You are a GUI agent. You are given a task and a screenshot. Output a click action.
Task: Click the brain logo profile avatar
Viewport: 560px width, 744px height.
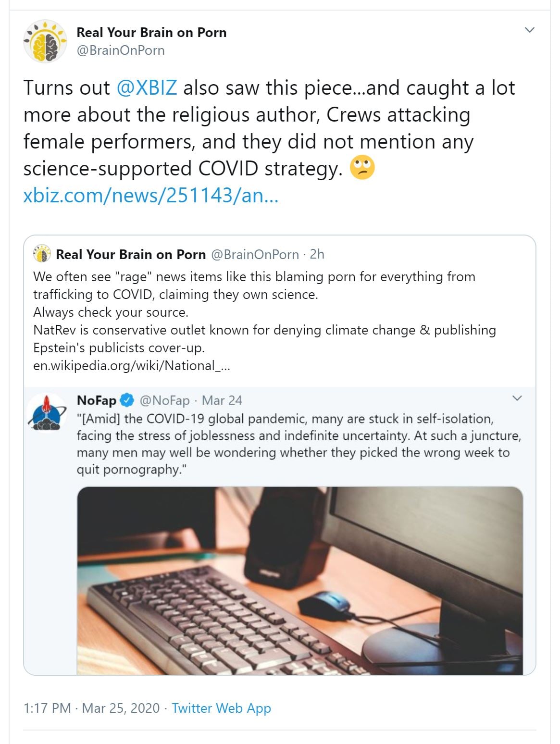click(45, 41)
